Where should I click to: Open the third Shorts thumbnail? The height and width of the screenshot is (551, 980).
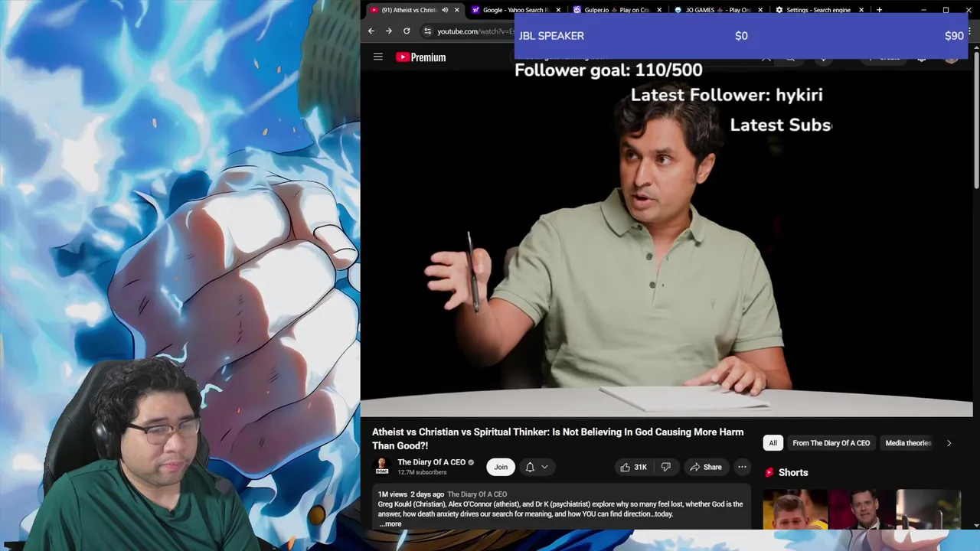pos(928,509)
